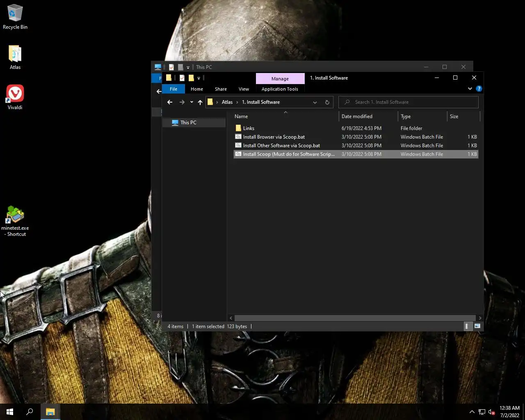This screenshot has height=420, width=525.
Task: Click the This PC title icon in back window
Action: pos(158,67)
